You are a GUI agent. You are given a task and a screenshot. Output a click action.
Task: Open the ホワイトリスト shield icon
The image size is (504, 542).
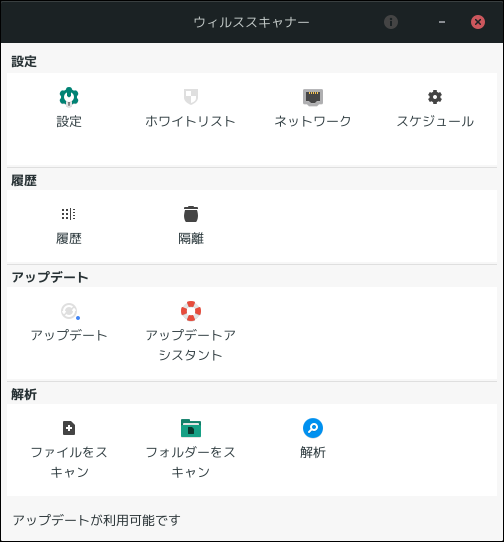(x=191, y=97)
